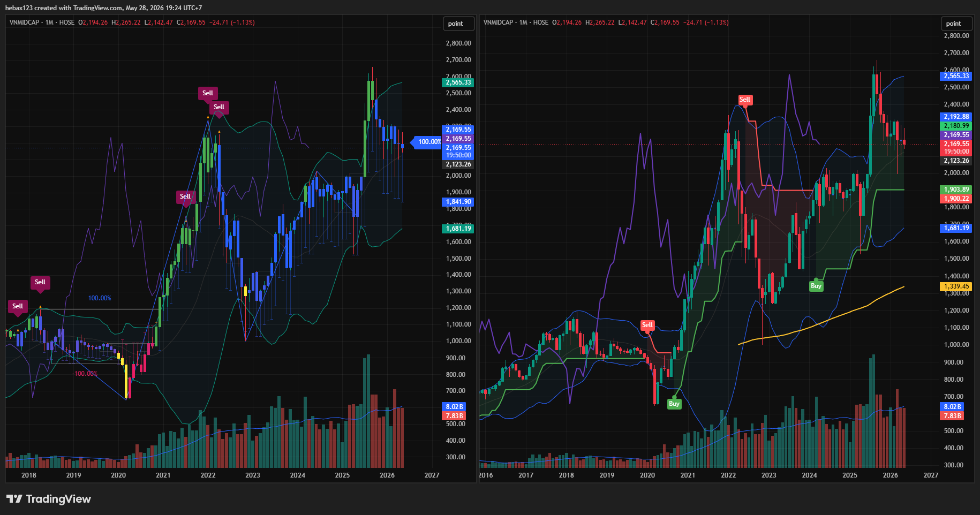
Task: Click the 8.02B volume label in right chart
Action: 952,407
